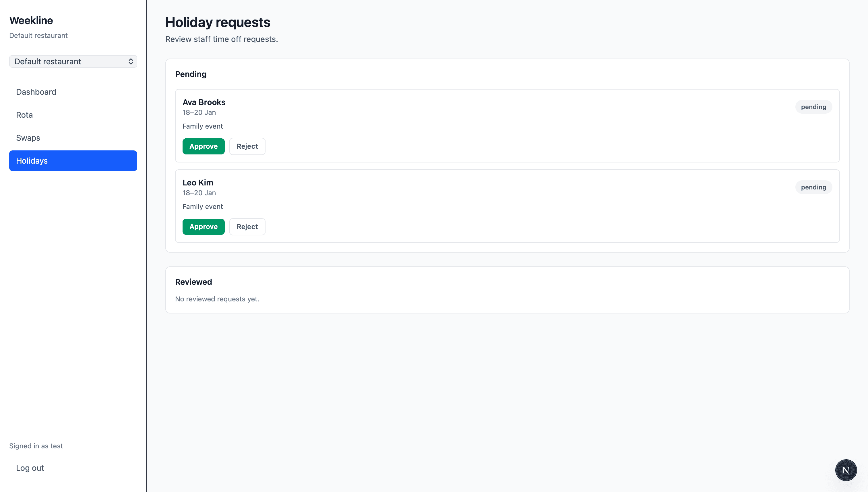Approve Leo Kim holiday request
The image size is (868, 492).
click(203, 226)
